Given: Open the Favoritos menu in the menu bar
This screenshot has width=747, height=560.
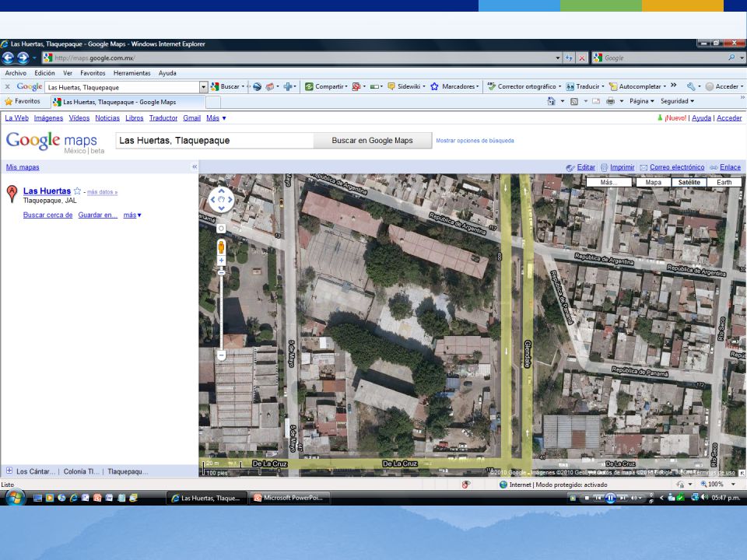Looking at the screenshot, I should click(93, 73).
